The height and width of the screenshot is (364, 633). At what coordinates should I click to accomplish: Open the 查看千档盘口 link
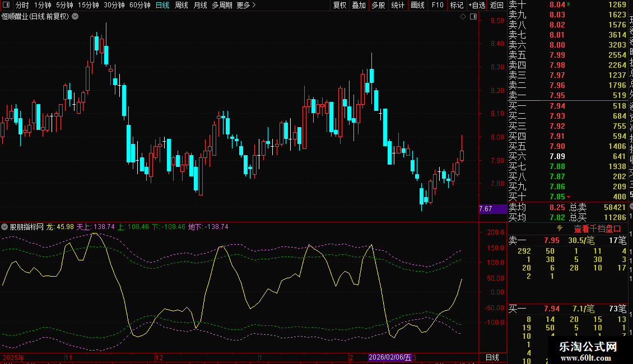pos(597,228)
